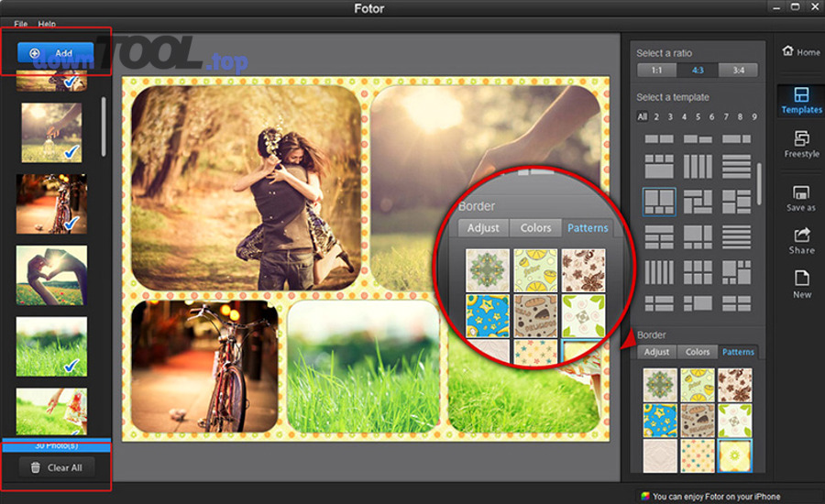Choose the 4:3 ratio option
This screenshot has height=504, width=825.
697,71
